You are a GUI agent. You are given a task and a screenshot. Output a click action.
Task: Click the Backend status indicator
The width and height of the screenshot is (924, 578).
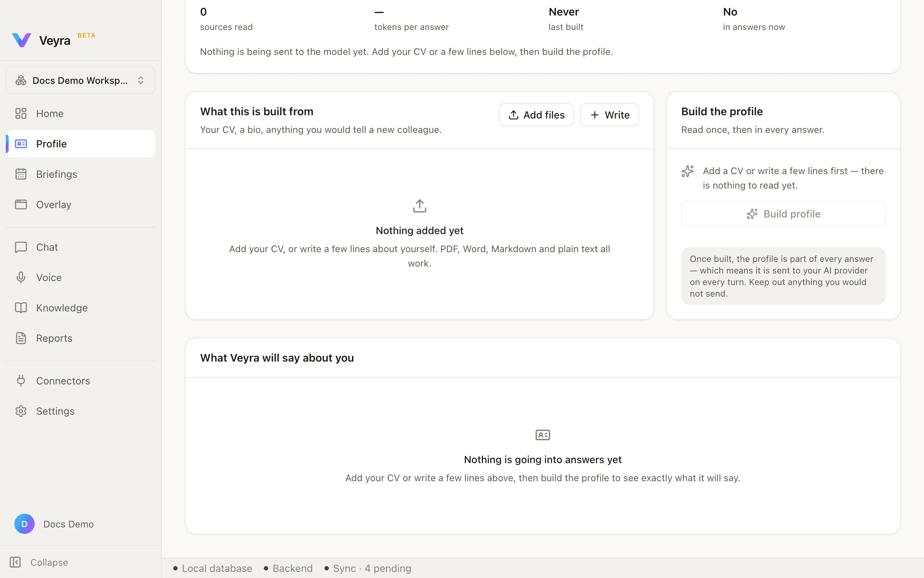tap(288, 569)
